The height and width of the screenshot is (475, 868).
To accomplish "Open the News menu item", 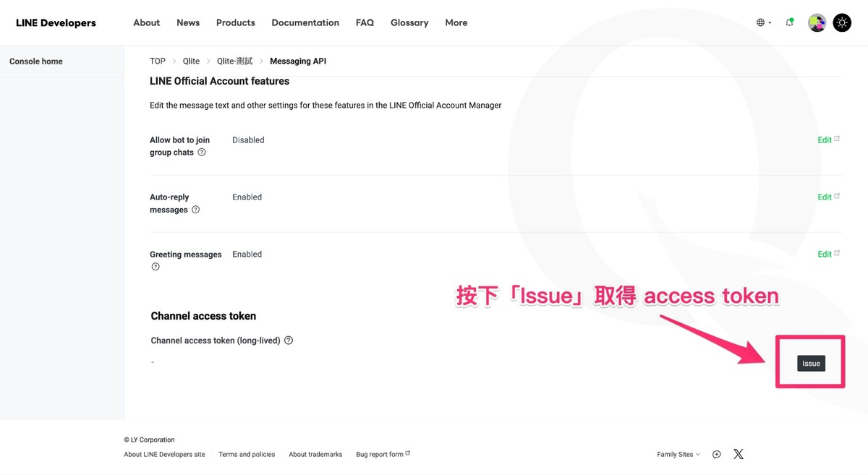I will coord(188,22).
